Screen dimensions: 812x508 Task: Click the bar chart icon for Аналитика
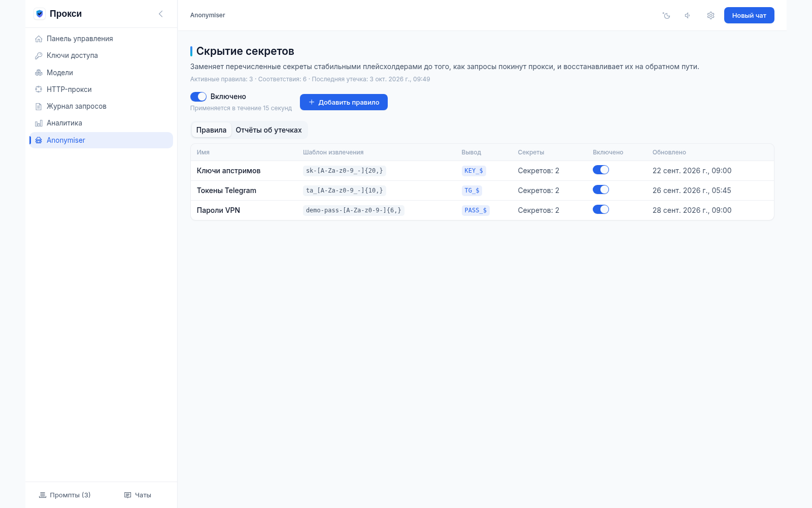39,123
